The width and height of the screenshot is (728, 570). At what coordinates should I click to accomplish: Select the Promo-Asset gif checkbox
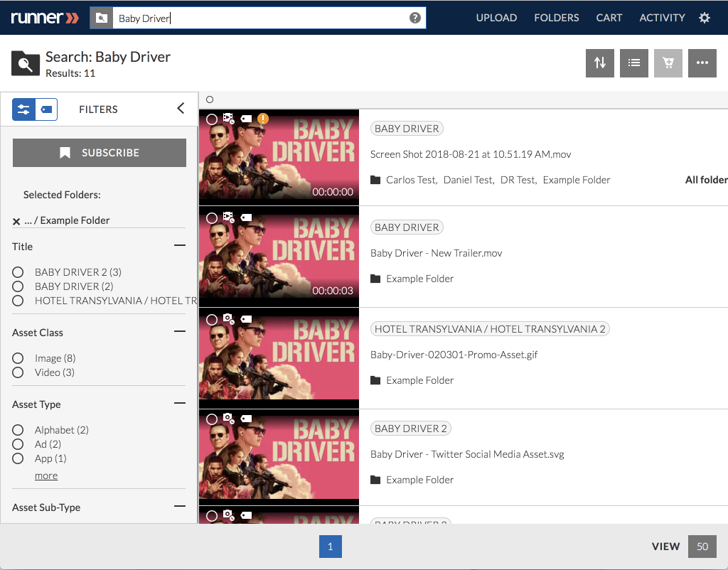212,320
